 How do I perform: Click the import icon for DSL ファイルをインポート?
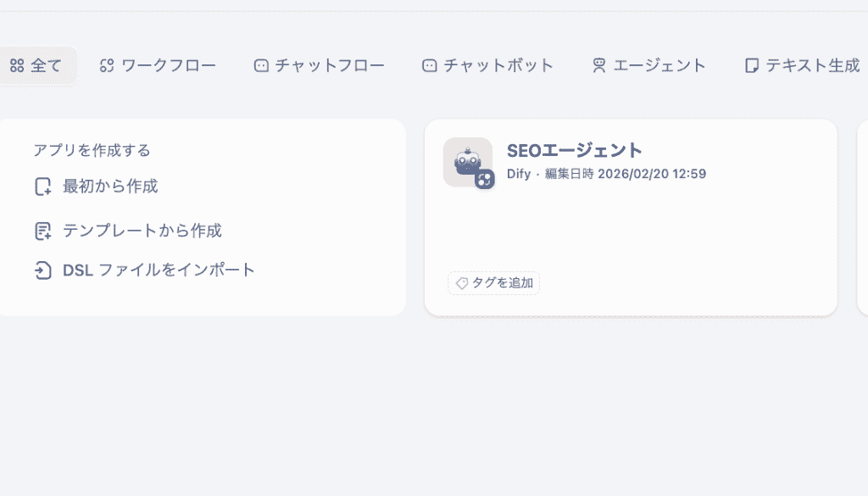42,270
